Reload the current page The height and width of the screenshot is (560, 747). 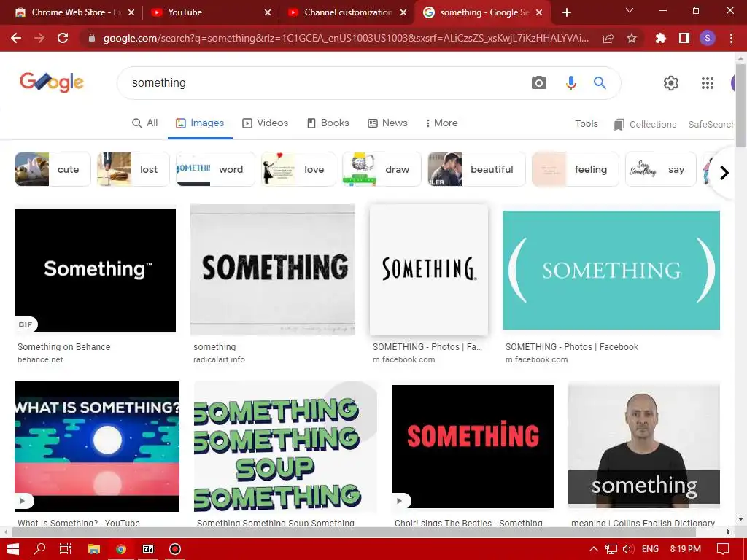63,38
